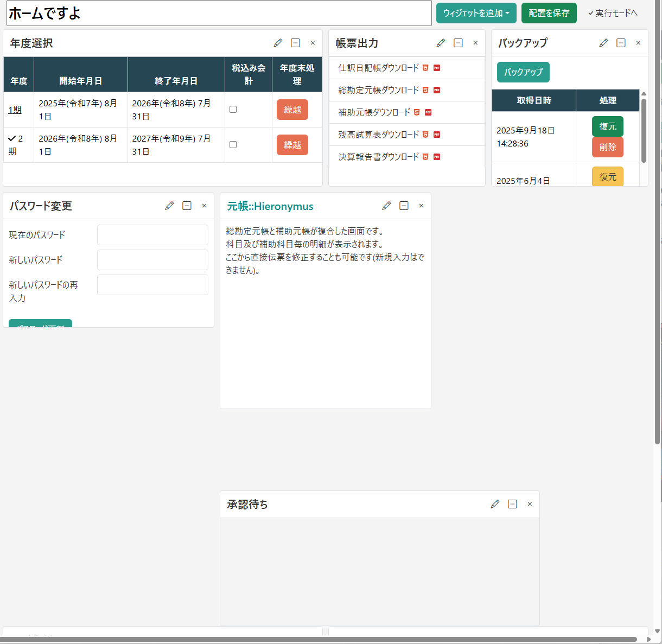Click HTML icon for 総勘定元帳ダウンロード

coord(425,90)
